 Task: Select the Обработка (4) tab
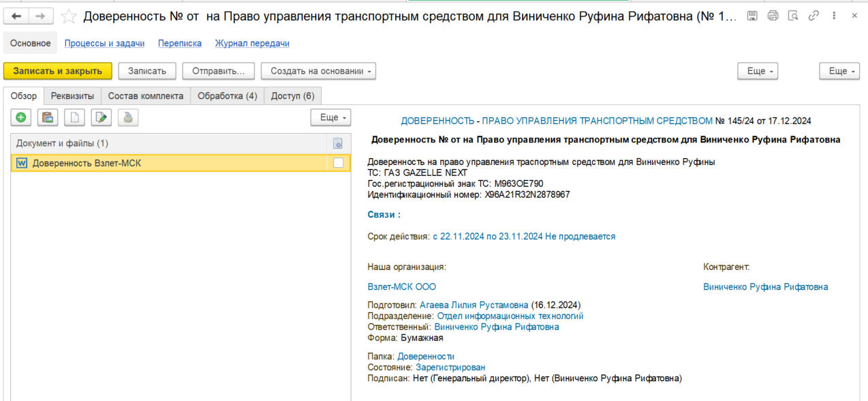click(x=228, y=96)
